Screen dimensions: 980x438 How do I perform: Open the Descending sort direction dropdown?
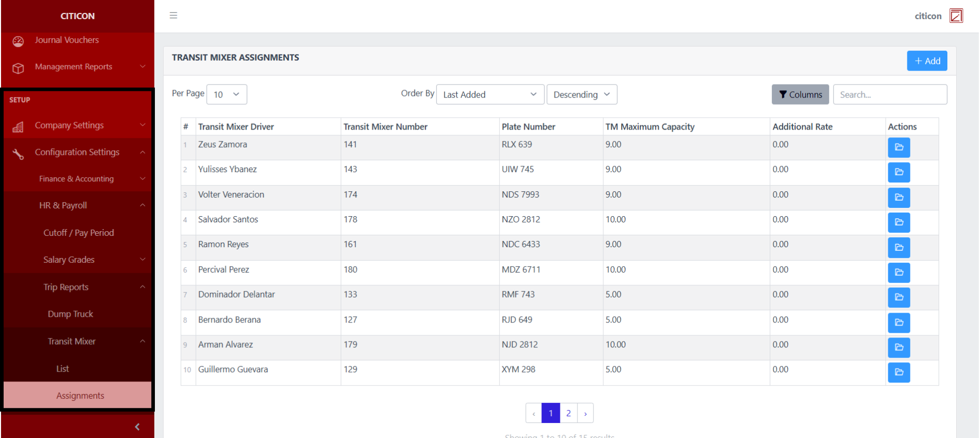pyautogui.click(x=582, y=94)
